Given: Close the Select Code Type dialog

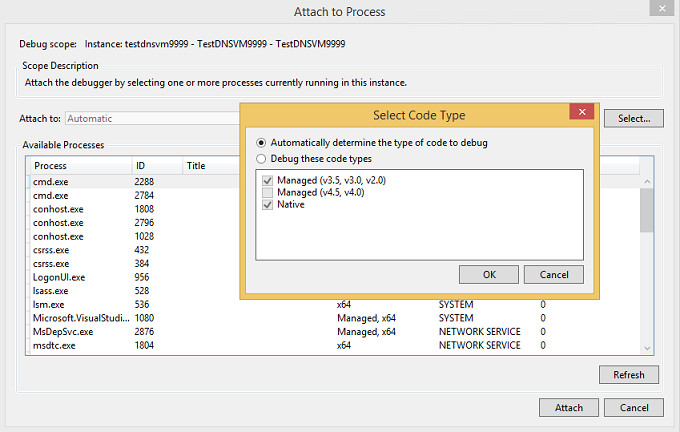Looking at the screenshot, I should tap(577, 111).
